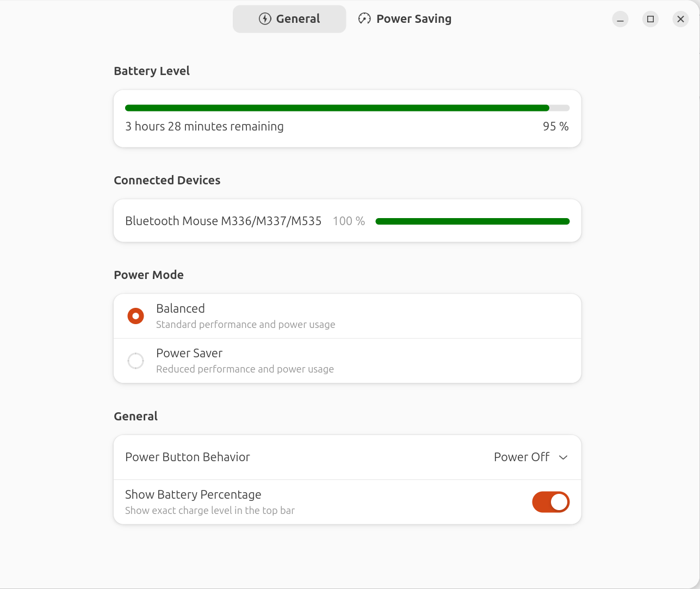700x589 pixels.
Task: Turn off Show Battery Percentage switch
Action: click(550, 502)
